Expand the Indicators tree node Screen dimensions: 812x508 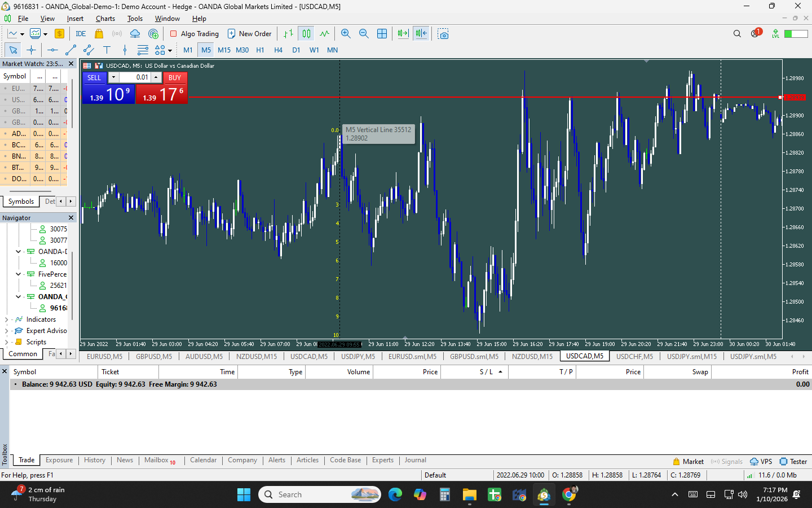[7, 319]
